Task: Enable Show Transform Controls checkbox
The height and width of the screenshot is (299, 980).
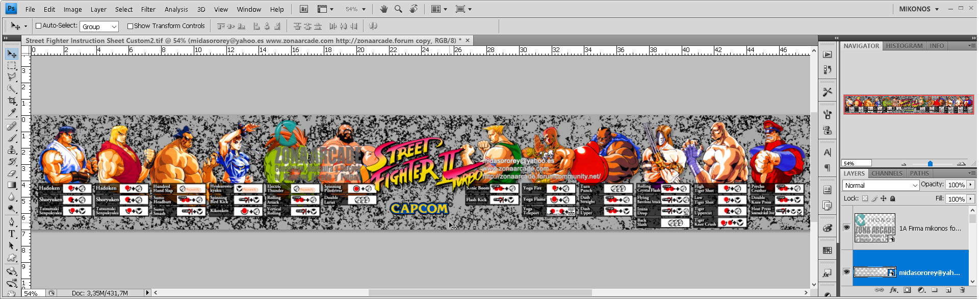Action: pos(130,26)
